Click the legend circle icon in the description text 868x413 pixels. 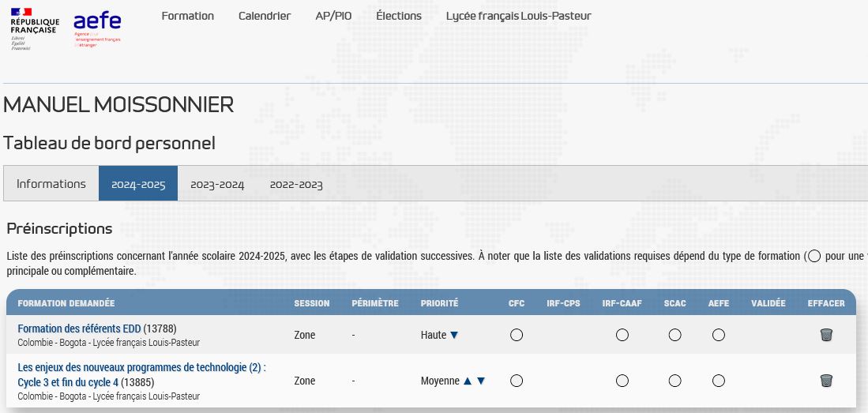pyautogui.click(x=814, y=256)
